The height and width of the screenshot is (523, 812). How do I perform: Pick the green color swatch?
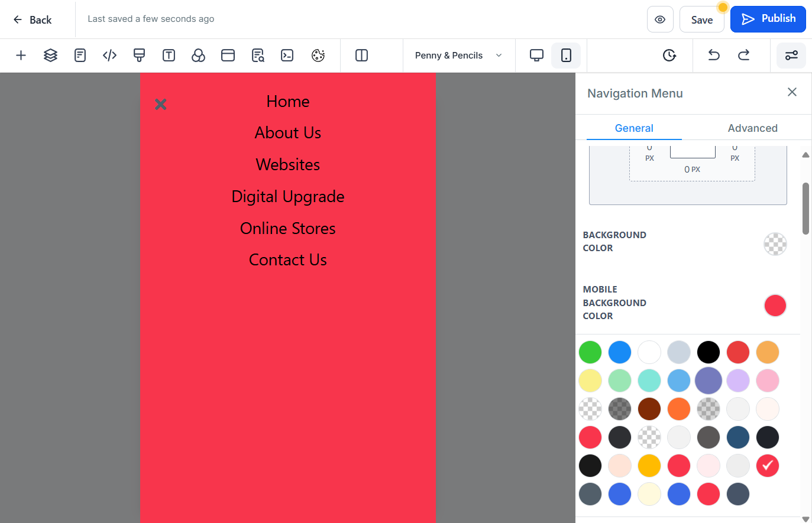[590, 352]
